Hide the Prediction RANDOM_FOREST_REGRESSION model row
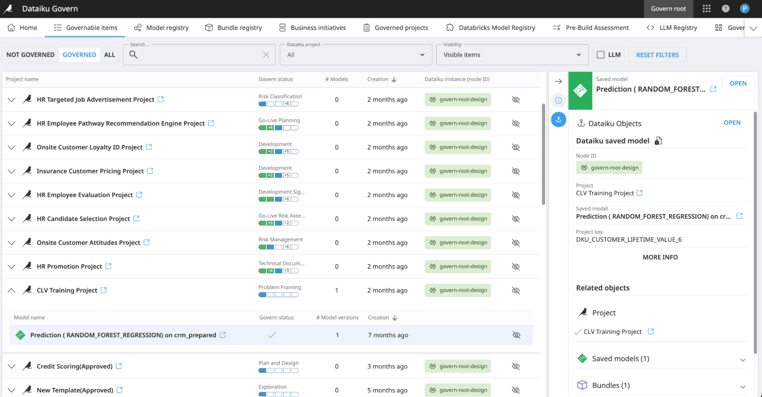This screenshot has width=762, height=397. click(x=516, y=335)
